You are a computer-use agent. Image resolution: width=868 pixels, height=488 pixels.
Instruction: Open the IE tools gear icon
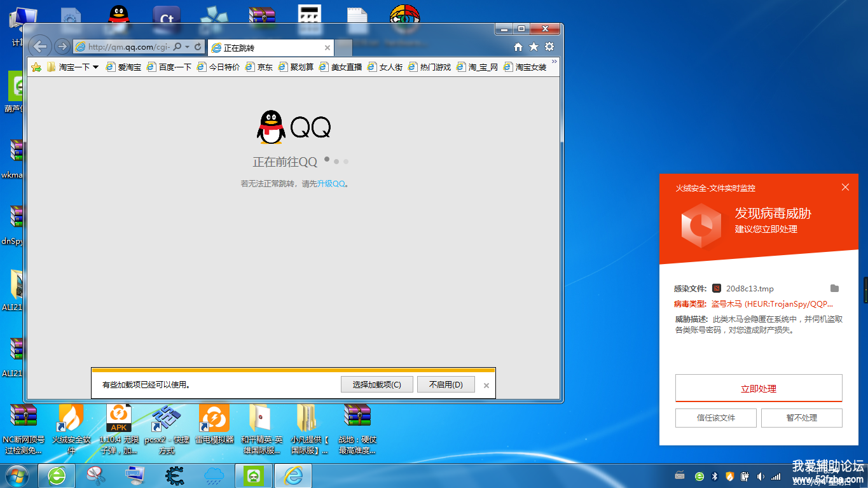(549, 47)
